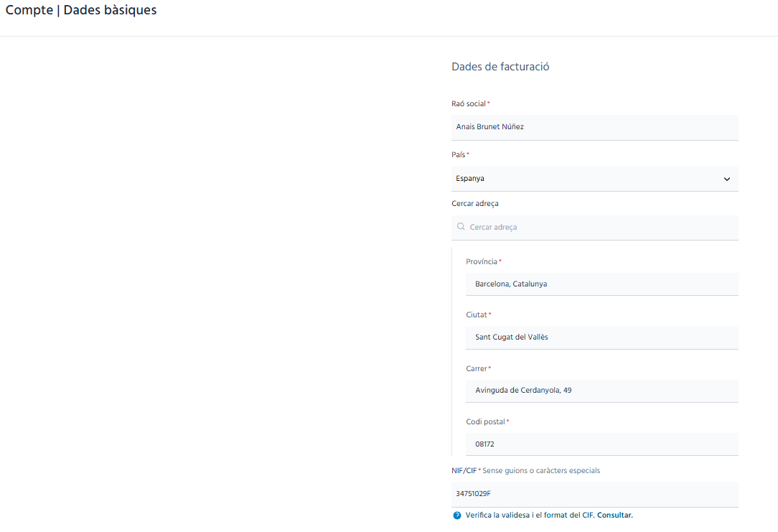Open the País dropdown chevron
The image size is (778, 532).
click(x=727, y=179)
